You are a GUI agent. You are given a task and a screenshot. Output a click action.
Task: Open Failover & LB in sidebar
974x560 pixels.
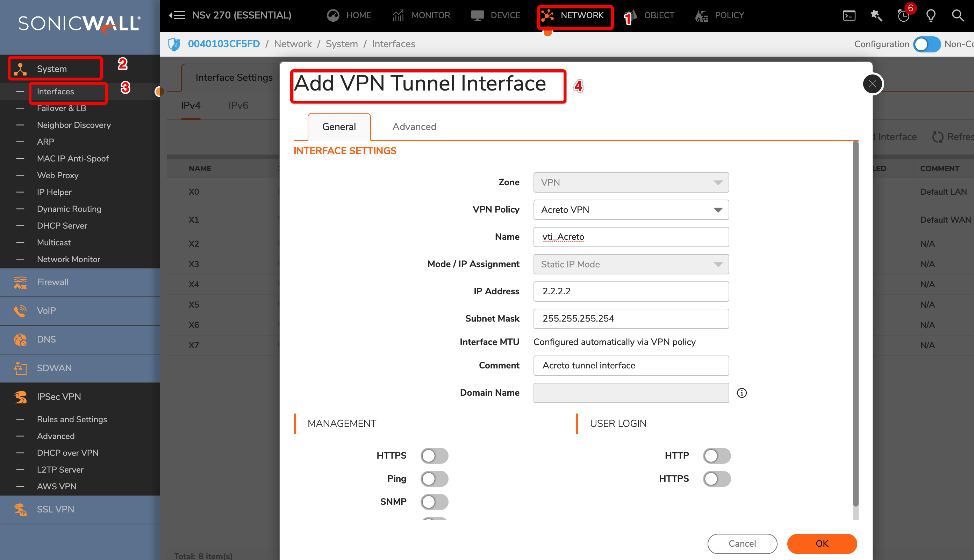click(62, 108)
